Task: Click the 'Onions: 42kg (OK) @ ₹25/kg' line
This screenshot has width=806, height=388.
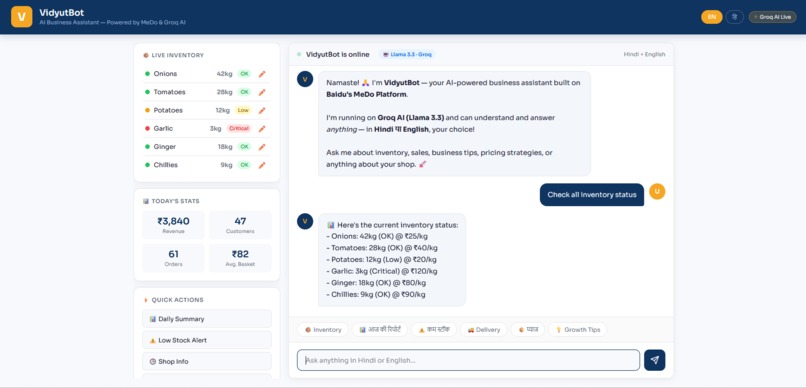Action: pyautogui.click(x=377, y=236)
